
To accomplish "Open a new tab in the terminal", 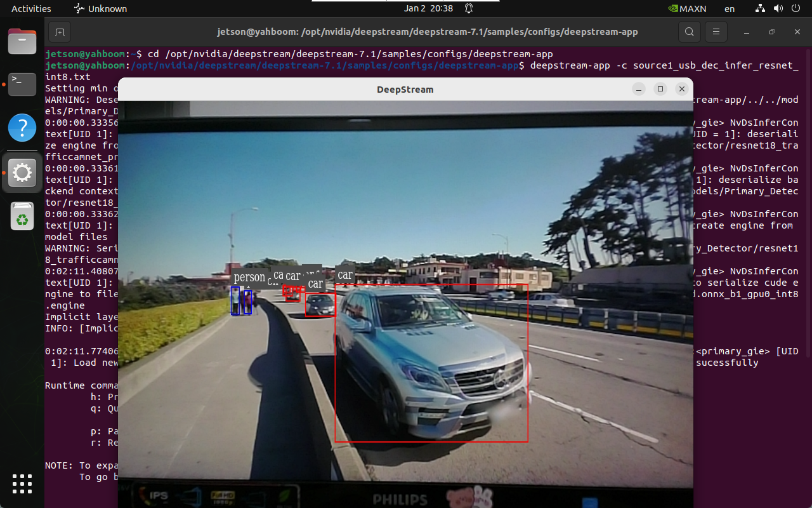I will click(60, 32).
